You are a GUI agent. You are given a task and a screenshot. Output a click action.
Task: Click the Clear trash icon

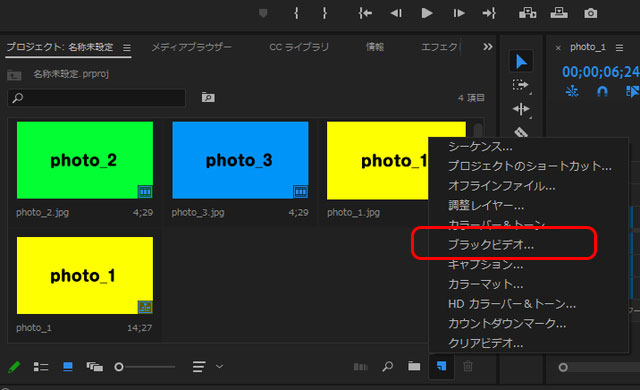tap(468, 366)
